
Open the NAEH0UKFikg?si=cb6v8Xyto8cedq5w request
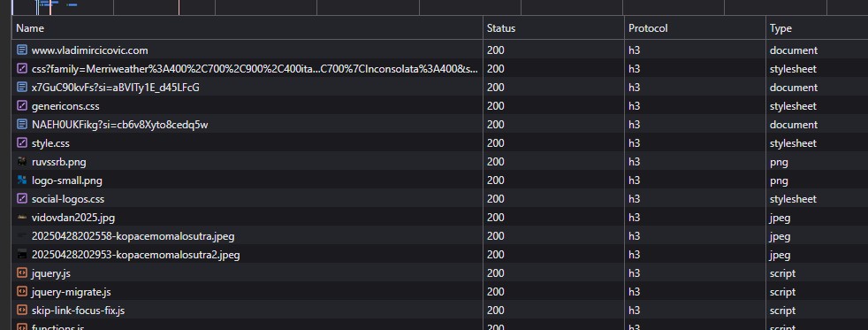119,125
